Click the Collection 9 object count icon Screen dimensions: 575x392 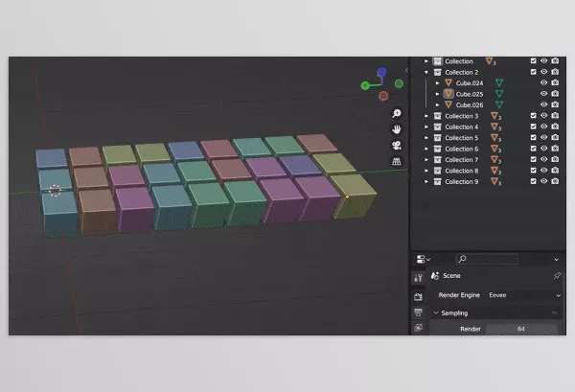click(495, 182)
